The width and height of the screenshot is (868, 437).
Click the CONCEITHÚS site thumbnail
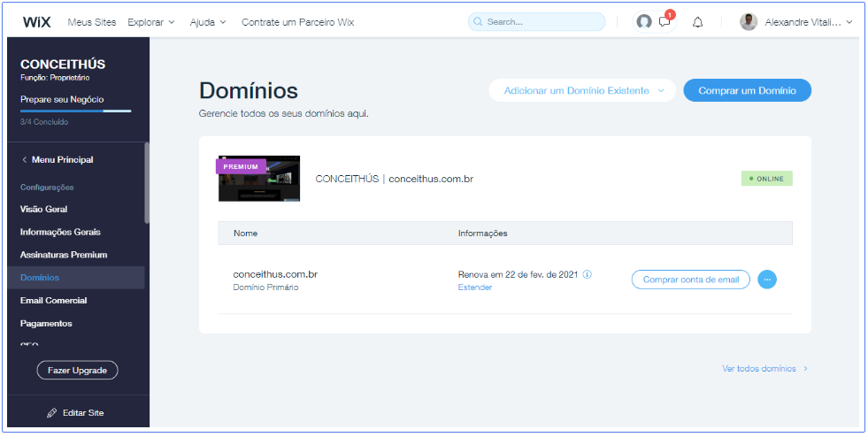click(x=259, y=179)
